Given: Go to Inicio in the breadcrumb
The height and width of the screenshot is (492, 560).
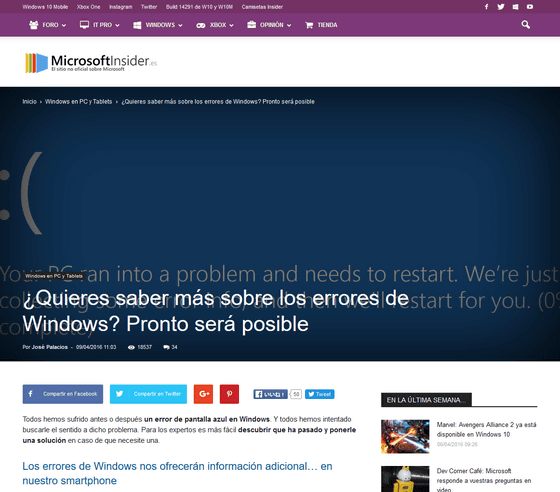Looking at the screenshot, I should coord(30,102).
